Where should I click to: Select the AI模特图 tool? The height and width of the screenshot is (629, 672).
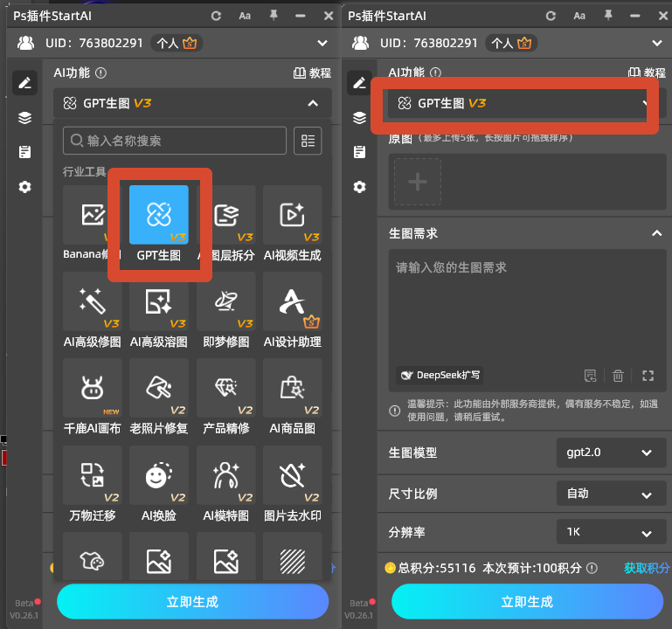pyautogui.click(x=225, y=475)
